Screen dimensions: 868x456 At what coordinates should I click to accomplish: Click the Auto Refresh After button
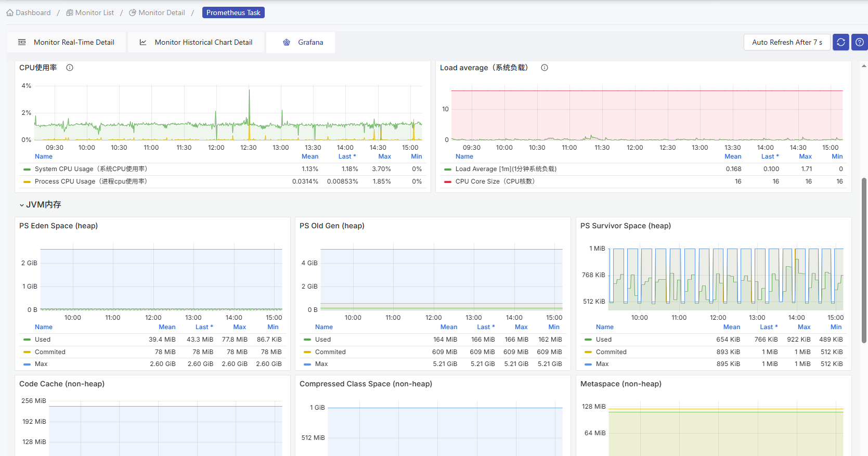click(786, 42)
